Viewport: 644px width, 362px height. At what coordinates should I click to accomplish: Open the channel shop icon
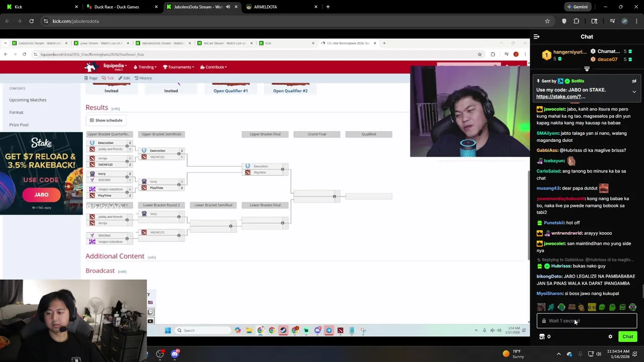[x=542, y=337]
